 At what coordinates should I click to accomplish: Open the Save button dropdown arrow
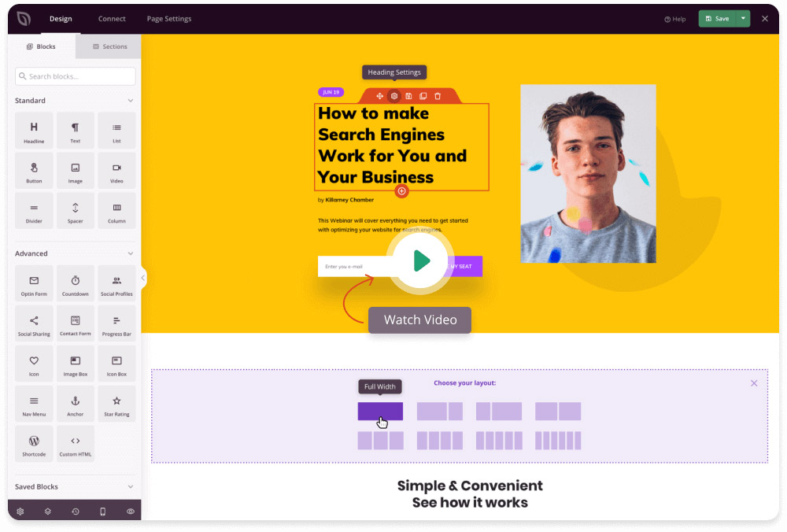[x=743, y=19]
